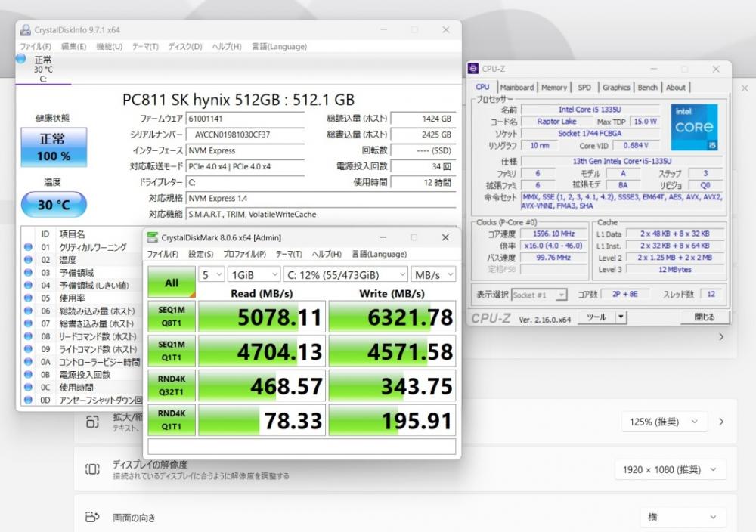
Task: Click the CPU-Z title bar app icon
Action: (x=473, y=70)
